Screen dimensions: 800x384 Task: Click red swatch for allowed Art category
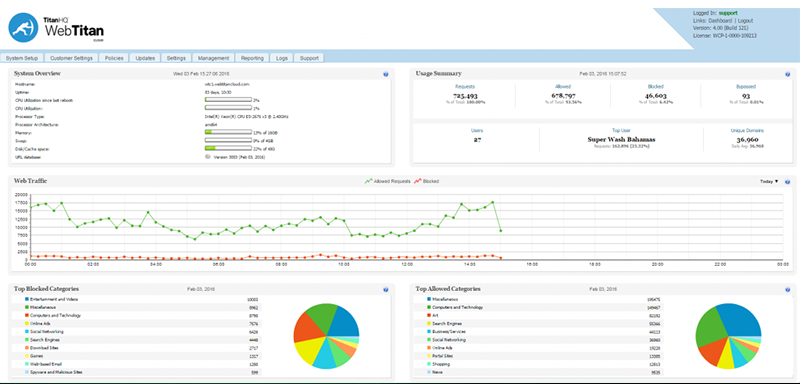pos(429,316)
